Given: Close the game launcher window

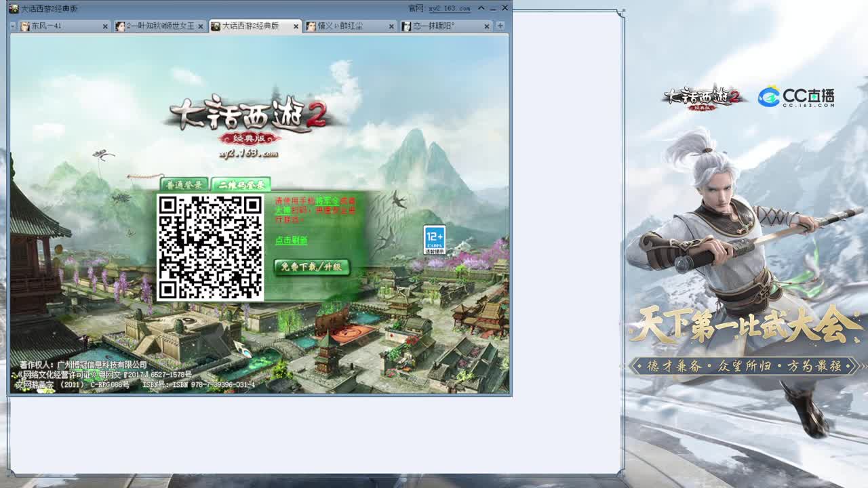Looking at the screenshot, I should [505, 8].
